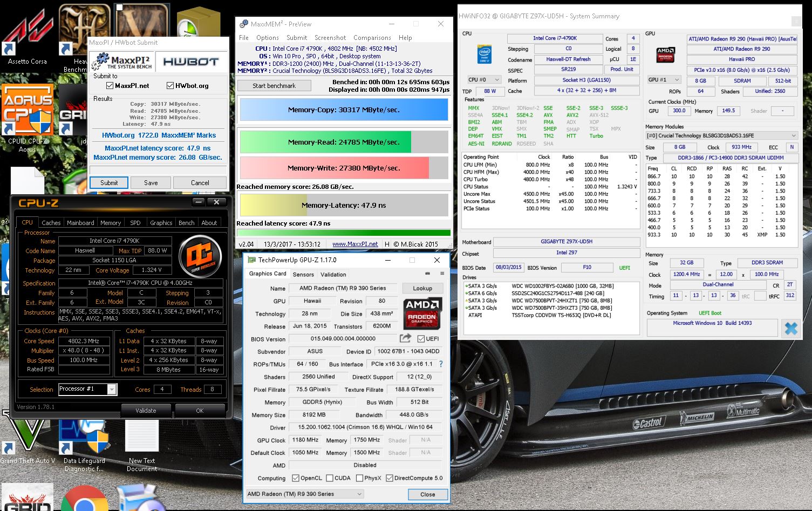Image resolution: width=812 pixels, height=511 pixels.
Task: Click Submit in the HWbot Submit dialog
Action: (x=109, y=182)
